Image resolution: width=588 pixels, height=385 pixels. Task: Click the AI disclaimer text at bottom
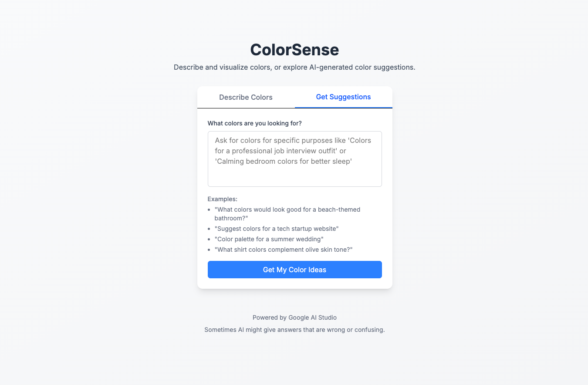pos(294,330)
